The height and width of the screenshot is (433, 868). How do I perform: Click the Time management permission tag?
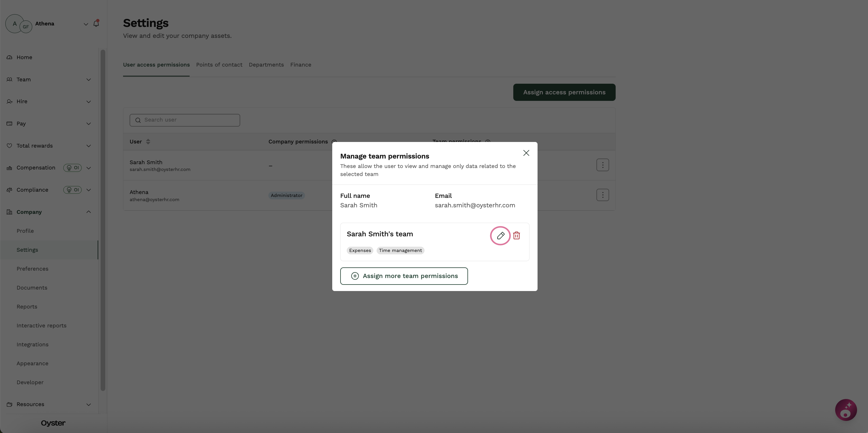(400, 250)
